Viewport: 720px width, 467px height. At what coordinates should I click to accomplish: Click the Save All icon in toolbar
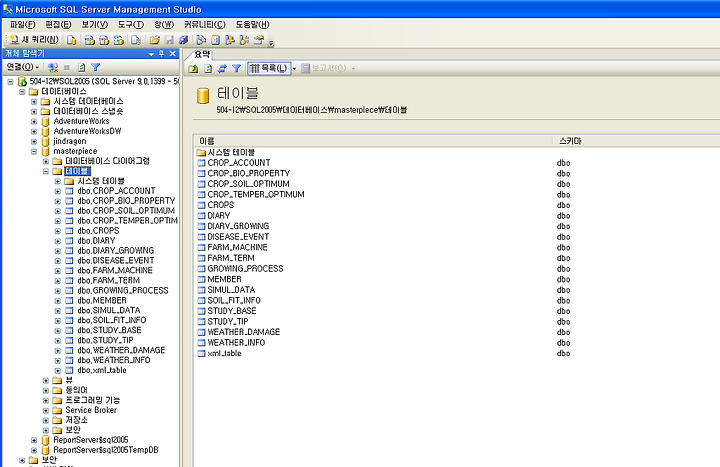(184, 40)
